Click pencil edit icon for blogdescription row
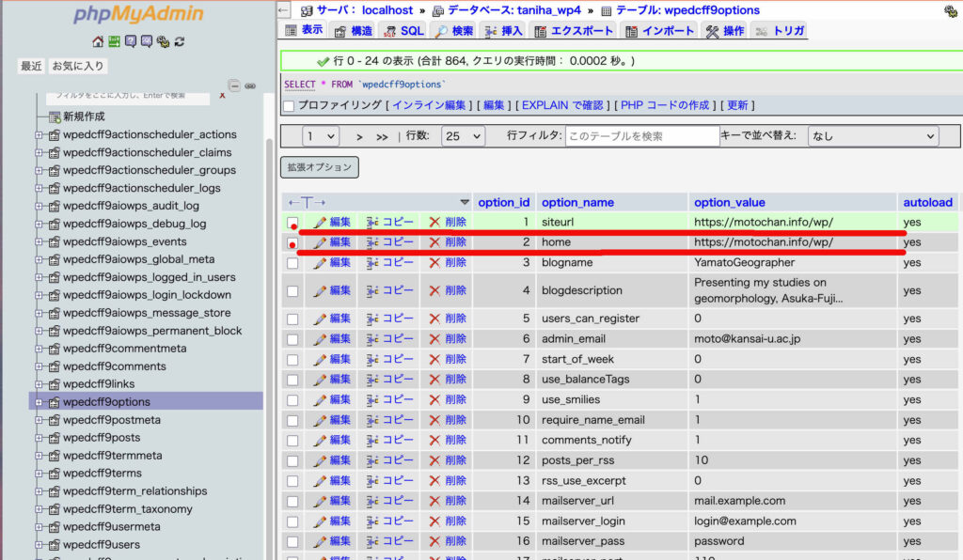This screenshot has width=963, height=560. [320, 290]
